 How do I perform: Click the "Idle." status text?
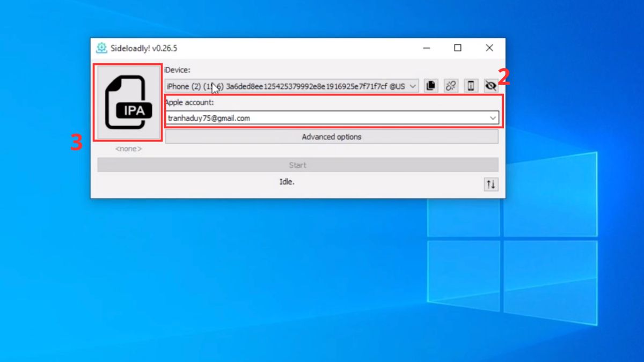pos(287,182)
